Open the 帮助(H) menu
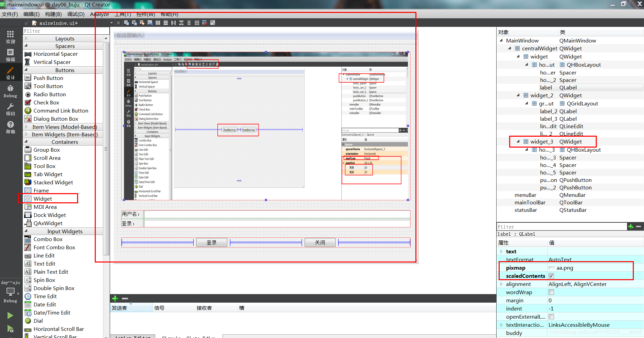The image size is (644, 338). pos(169,14)
